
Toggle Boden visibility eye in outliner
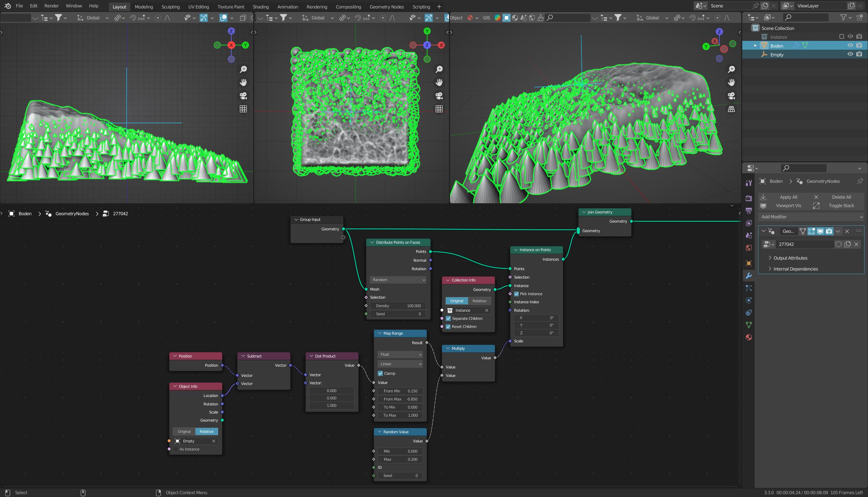(850, 45)
